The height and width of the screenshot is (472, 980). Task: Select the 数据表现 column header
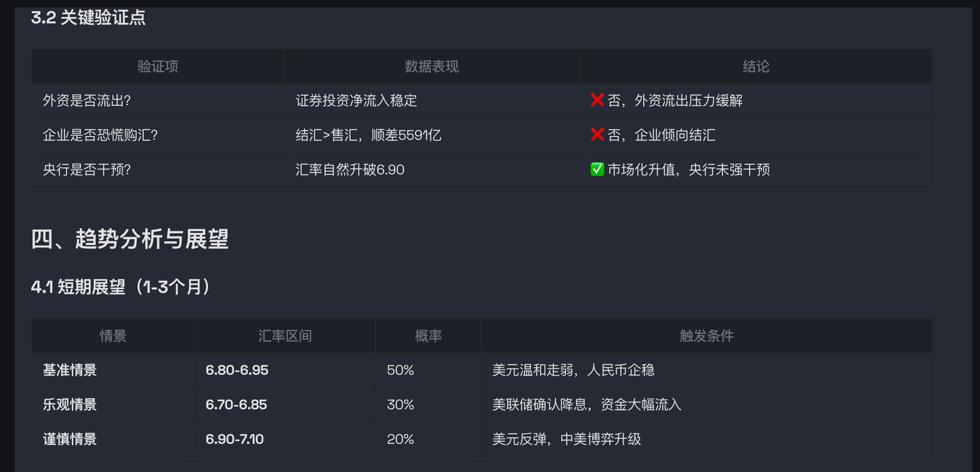(431, 66)
